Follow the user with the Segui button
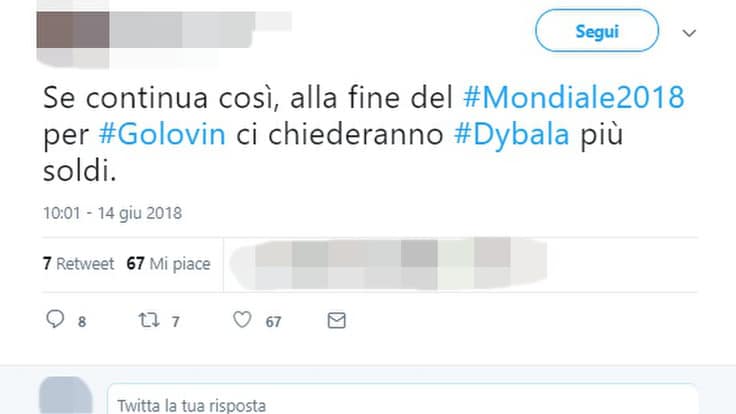Image resolution: width=736 pixels, height=414 pixels. point(597,31)
